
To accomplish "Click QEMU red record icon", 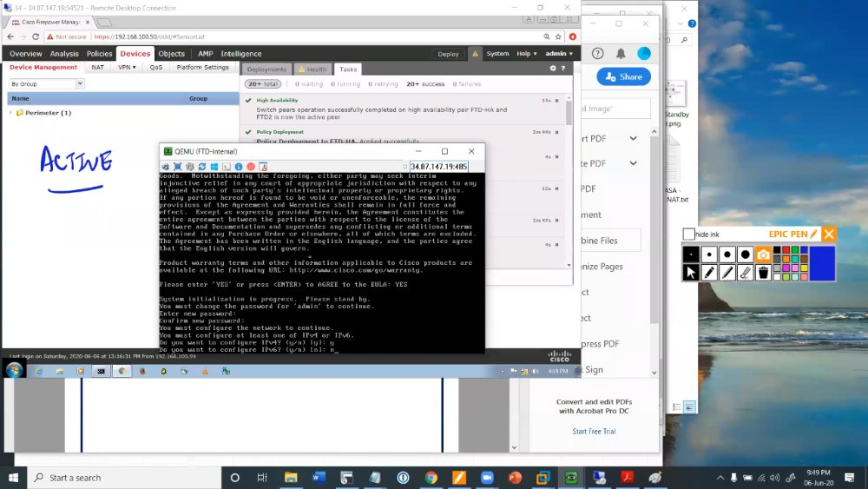I will (251, 167).
